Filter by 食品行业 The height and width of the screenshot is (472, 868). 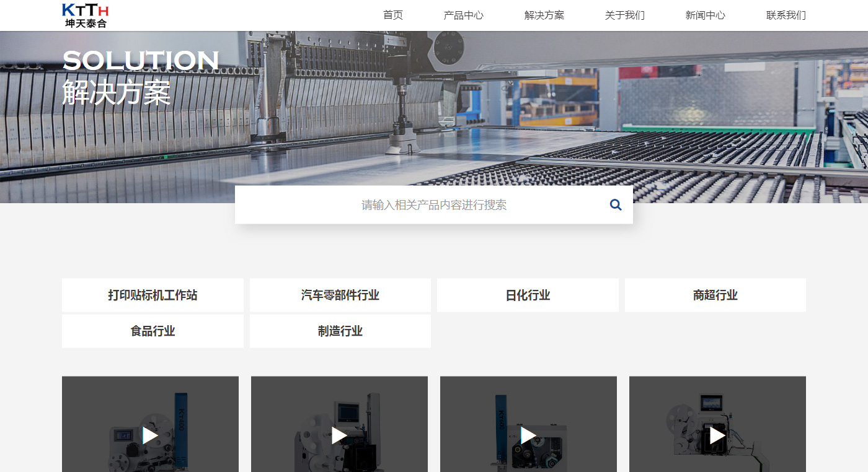[153, 331]
